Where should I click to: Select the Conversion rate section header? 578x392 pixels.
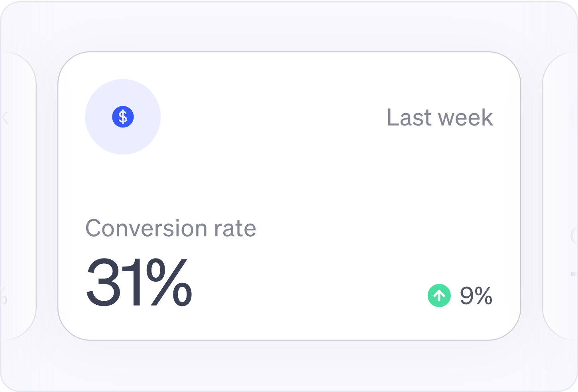(171, 228)
